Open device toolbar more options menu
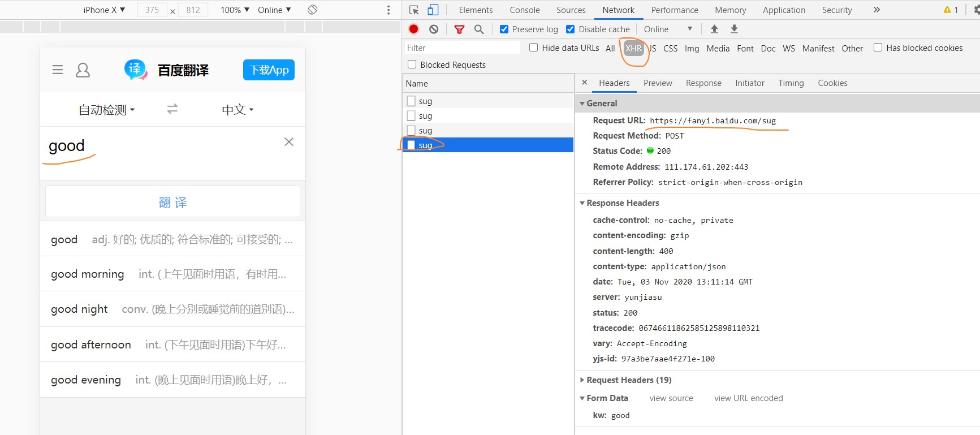 pos(388,10)
